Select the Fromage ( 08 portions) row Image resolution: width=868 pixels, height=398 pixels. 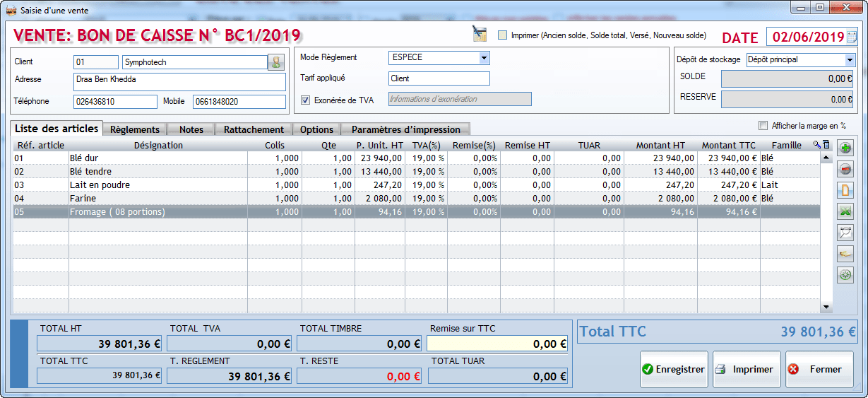click(417, 212)
